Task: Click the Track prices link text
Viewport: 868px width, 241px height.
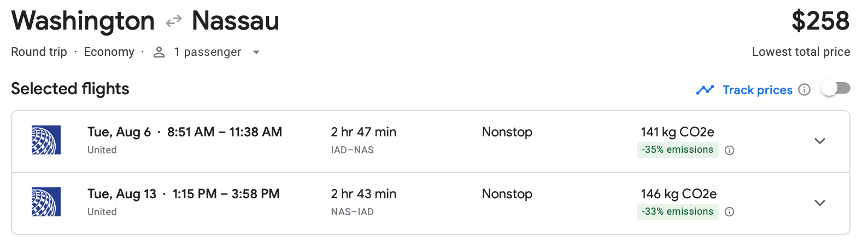Action: point(758,90)
